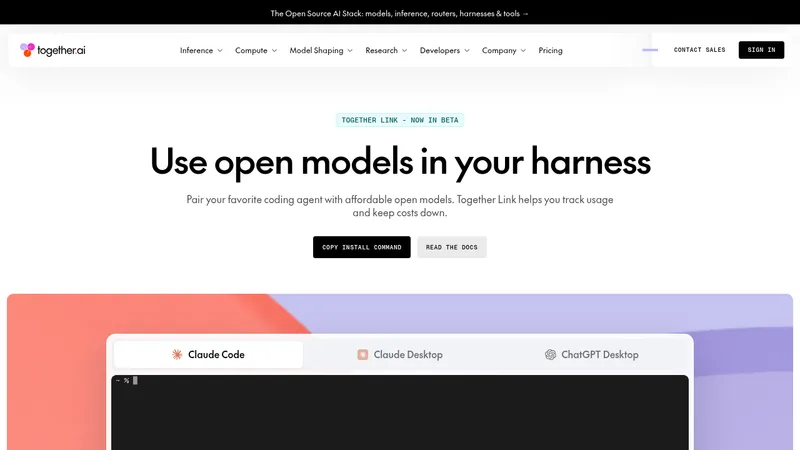Click the Sign In button

pos(761,50)
